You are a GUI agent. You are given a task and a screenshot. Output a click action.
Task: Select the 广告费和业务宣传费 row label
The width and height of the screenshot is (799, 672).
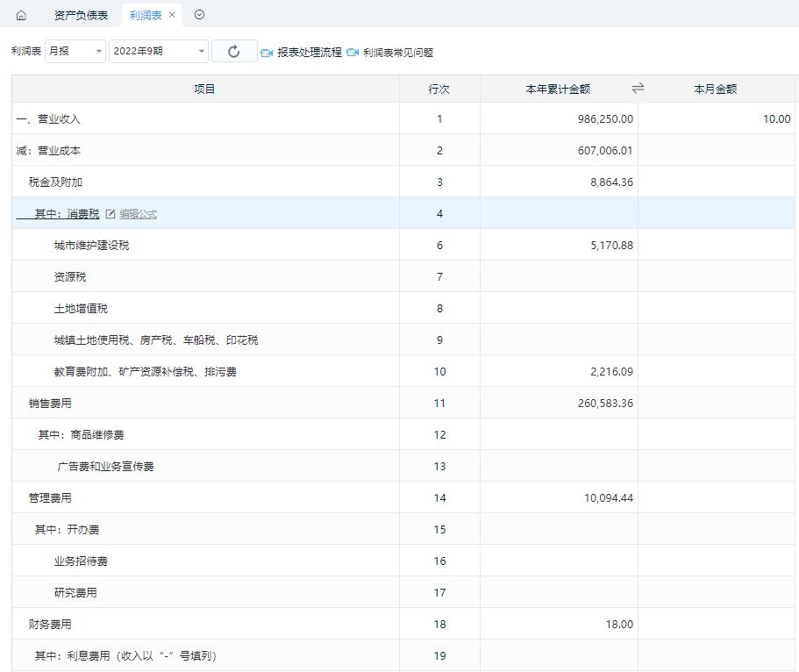[x=105, y=467]
